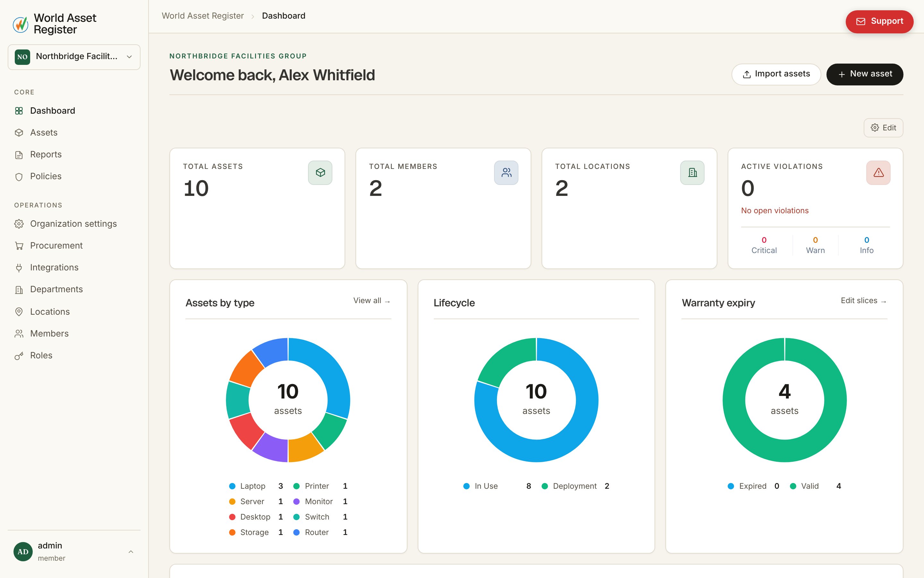The width and height of the screenshot is (924, 578).
Task: Click the upload icon on Import assets
Action: [x=747, y=74]
